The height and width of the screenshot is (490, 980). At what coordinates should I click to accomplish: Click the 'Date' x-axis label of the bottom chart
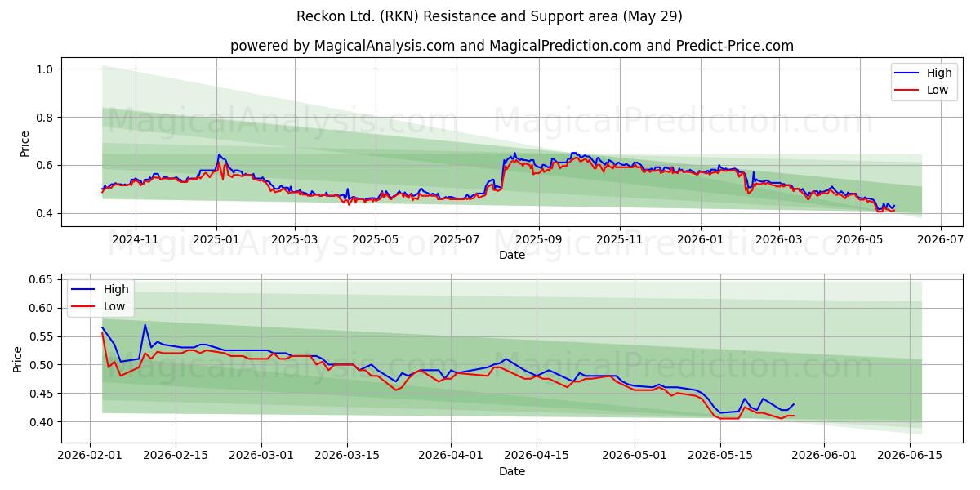coord(512,471)
